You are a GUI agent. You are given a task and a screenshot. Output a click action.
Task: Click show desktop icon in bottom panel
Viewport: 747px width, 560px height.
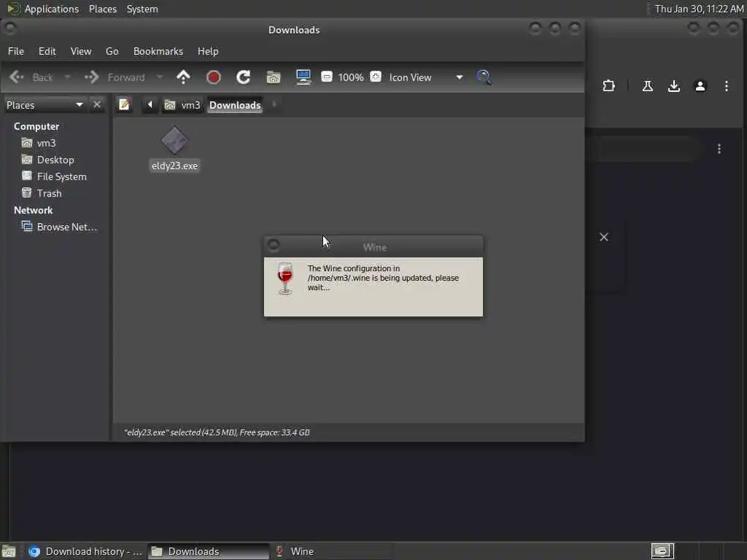point(9,551)
